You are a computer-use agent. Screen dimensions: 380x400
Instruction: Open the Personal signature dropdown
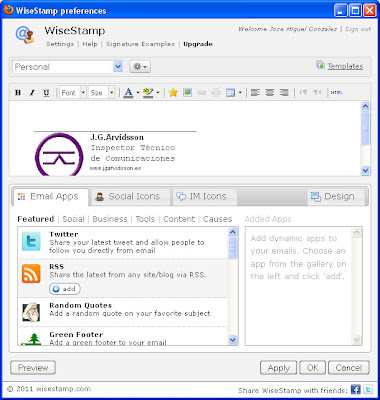(68, 67)
